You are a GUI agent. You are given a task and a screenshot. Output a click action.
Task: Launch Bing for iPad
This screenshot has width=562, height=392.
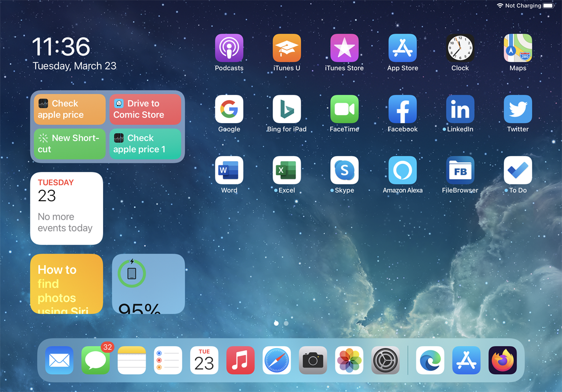(287, 109)
